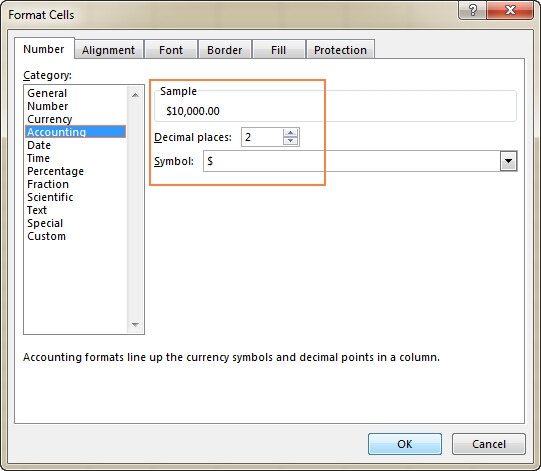Switch to the Alignment tab

tap(108, 50)
